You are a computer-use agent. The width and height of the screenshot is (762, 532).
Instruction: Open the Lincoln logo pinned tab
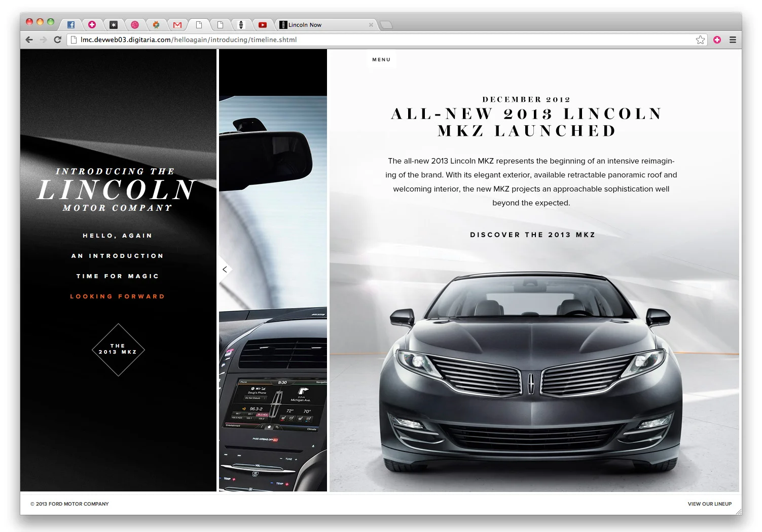pos(241,25)
